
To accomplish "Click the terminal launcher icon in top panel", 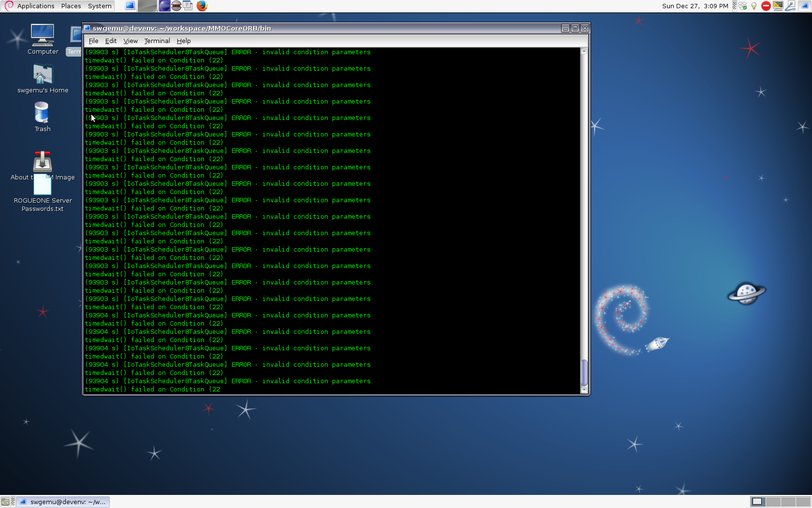I will [x=130, y=6].
